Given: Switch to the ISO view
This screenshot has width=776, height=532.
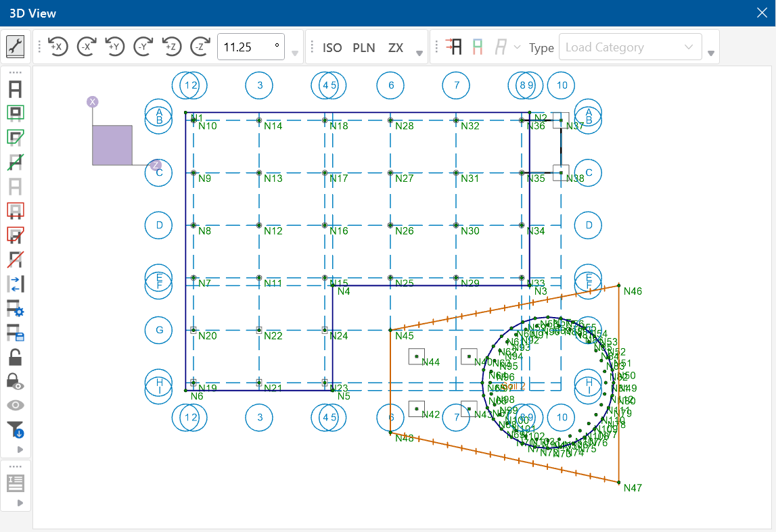Looking at the screenshot, I should click(x=332, y=47).
